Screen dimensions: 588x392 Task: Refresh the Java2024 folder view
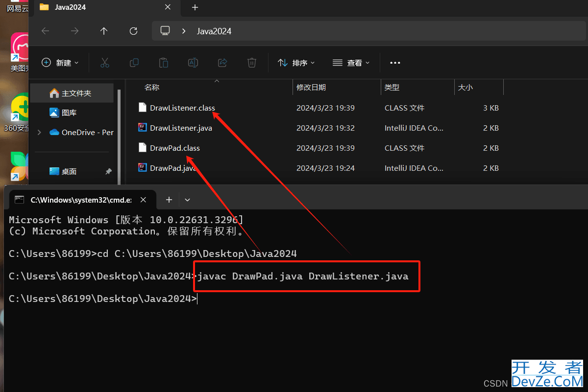[x=133, y=31]
